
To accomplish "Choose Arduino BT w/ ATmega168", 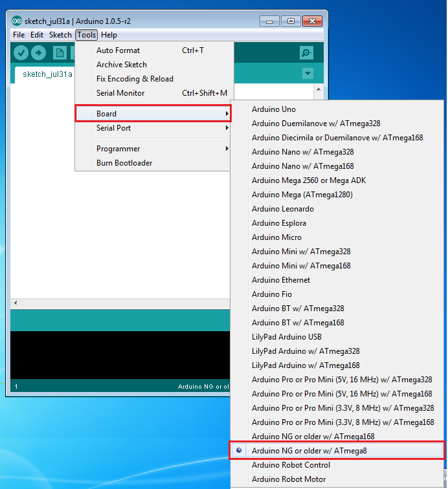I will tap(337, 323).
